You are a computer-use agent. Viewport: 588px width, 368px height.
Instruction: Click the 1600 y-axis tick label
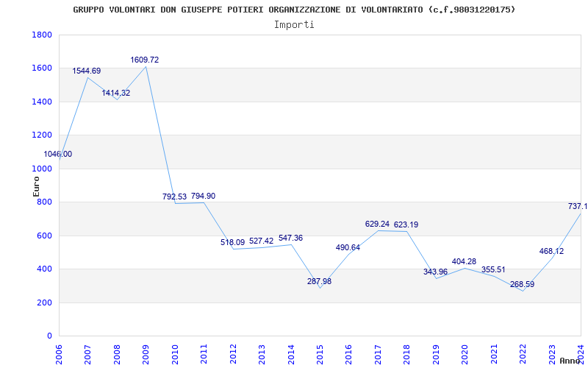point(42,68)
